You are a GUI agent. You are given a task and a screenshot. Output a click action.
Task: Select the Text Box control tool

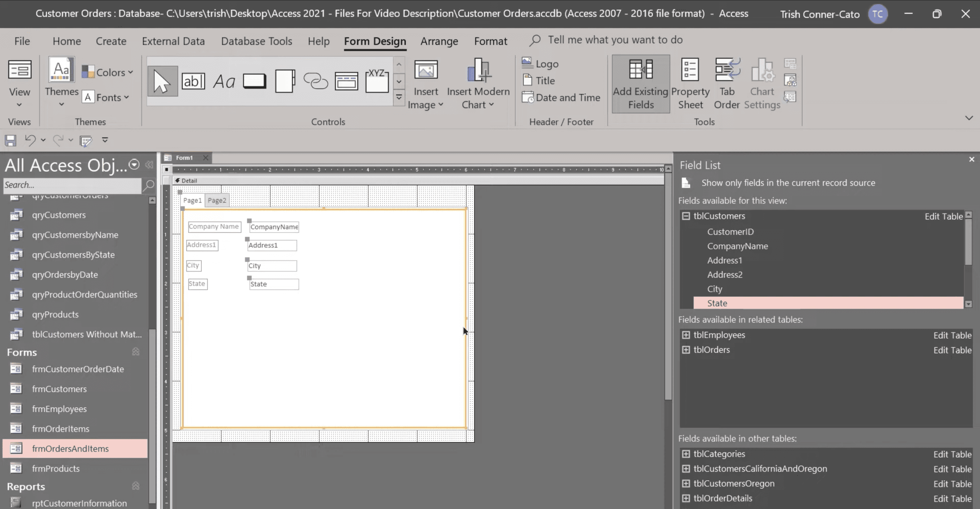coord(193,81)
